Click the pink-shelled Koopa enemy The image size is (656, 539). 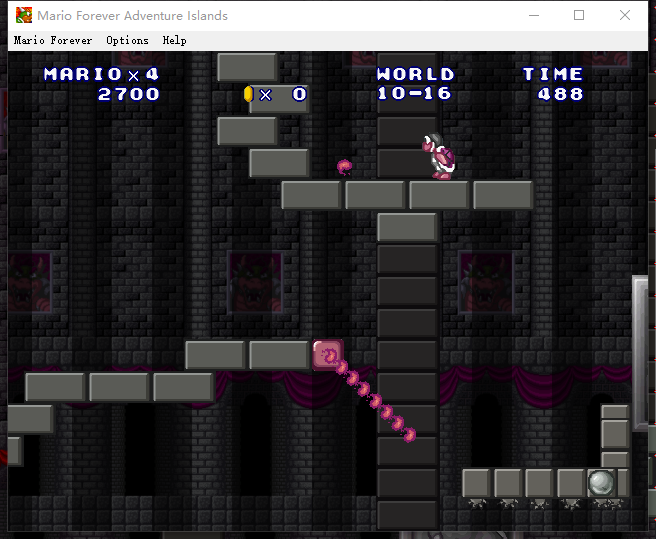click(x=438, y=157)
